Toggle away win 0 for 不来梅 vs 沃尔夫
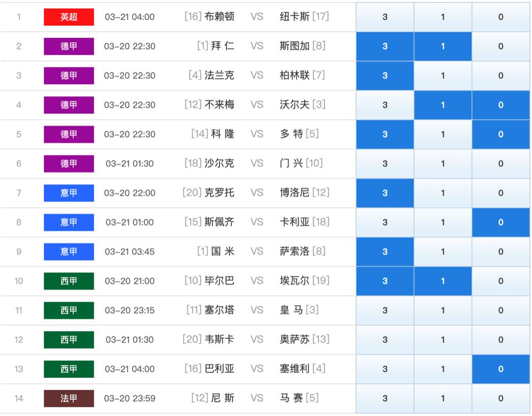This screenshot has height=416, width=532. pos(500,105)
